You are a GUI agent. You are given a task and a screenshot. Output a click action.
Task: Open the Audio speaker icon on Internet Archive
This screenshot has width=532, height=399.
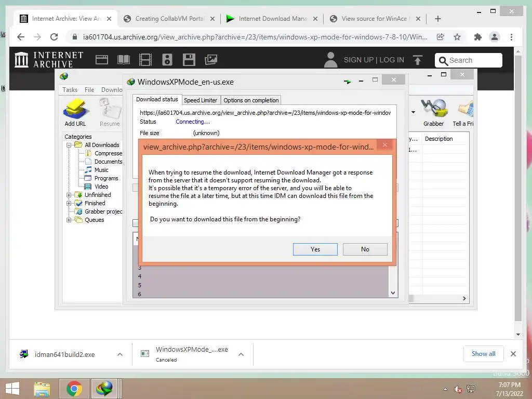pyautogui.click(x=167, y=60)
